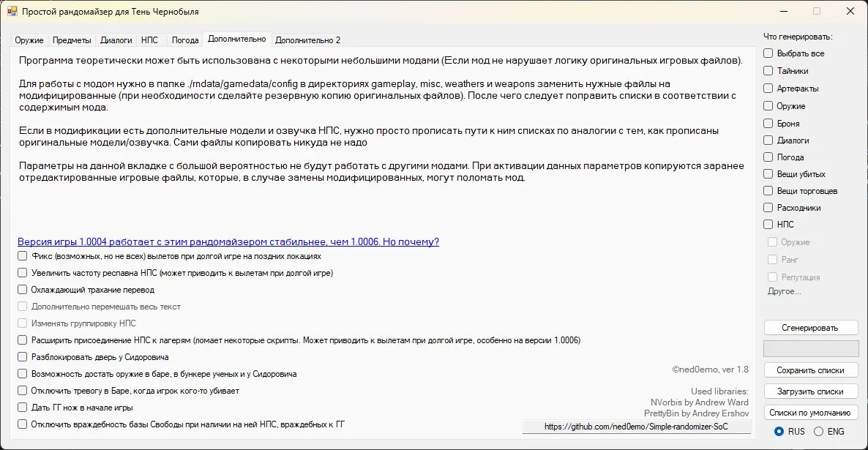Tick the Артефакты checkbox
This screenshot has height=450, width=868.
pos(768,88)
